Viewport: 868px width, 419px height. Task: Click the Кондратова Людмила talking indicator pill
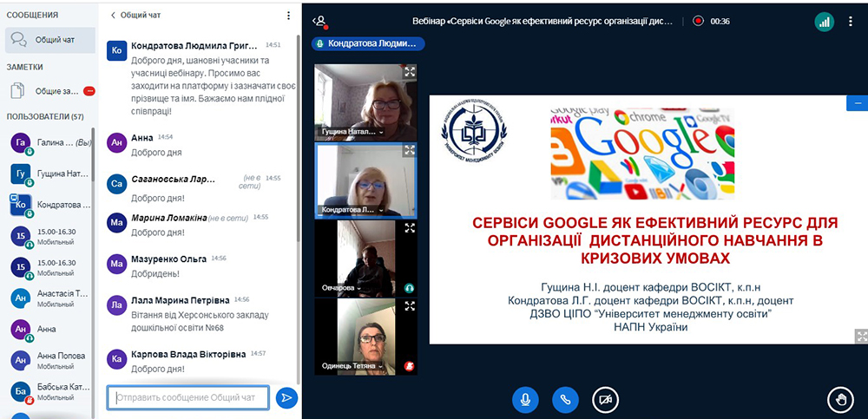[368, 43]
